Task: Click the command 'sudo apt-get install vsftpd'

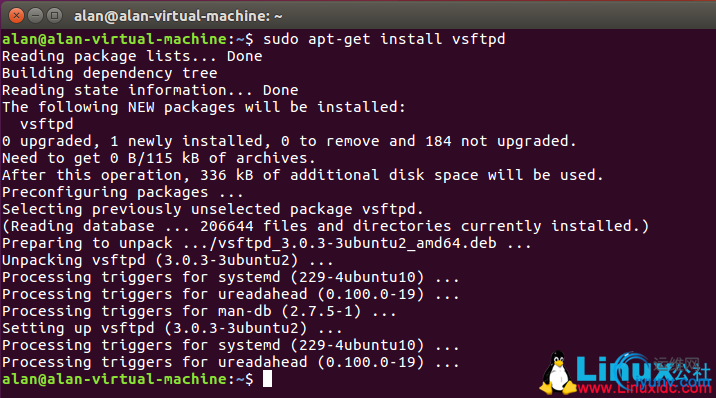Action: click(384, 39)
